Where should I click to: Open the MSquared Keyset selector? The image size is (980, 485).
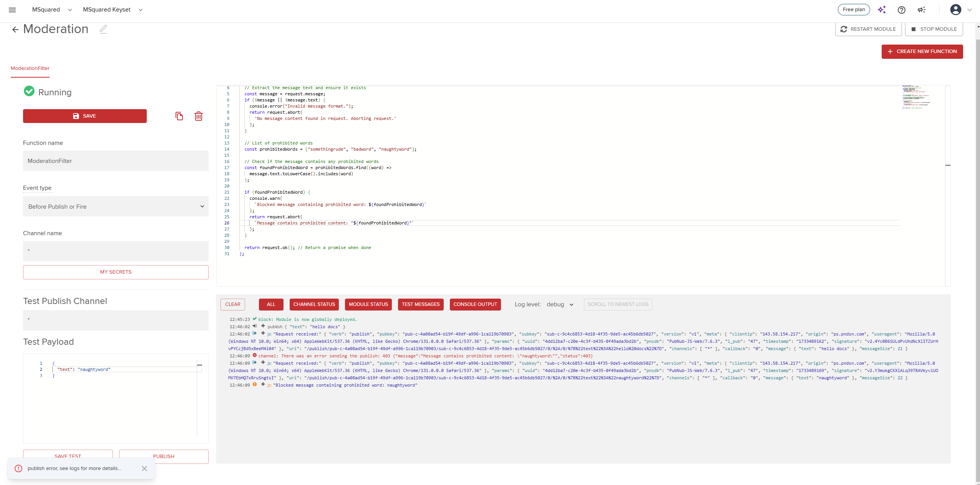113,10
